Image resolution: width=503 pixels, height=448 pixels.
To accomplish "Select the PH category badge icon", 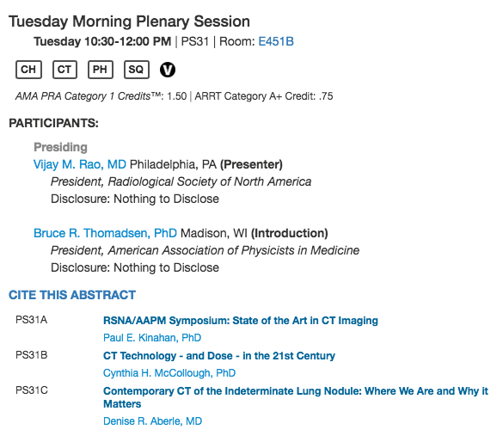I will pyautogui.click(x=101, y=70).
